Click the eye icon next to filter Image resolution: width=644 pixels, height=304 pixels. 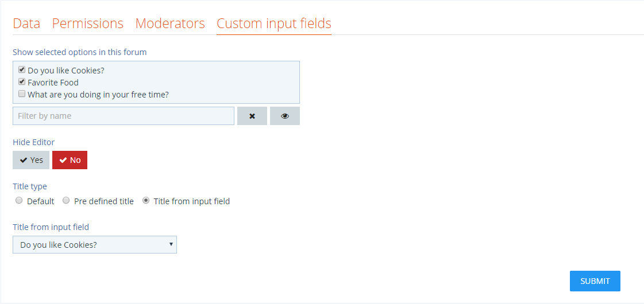[285, 116]
